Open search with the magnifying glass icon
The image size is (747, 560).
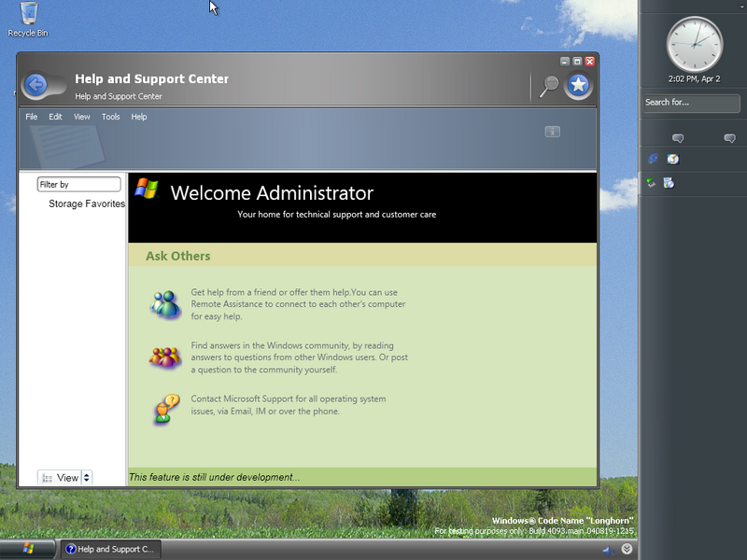[549, 86]
